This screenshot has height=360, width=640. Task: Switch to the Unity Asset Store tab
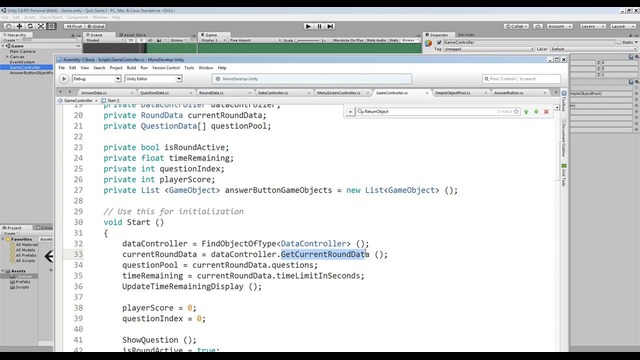pyautogui.click(x=132, y=35)
